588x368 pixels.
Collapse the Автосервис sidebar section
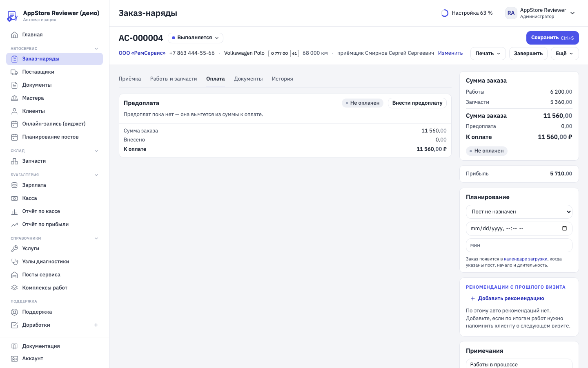[96, 49]
